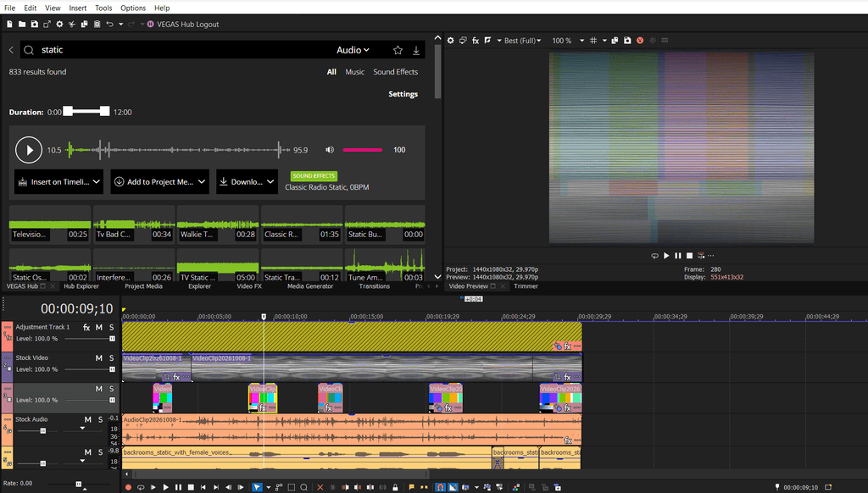Screen dimensions: 868x493
Task: Open Video Preview properties gear icon
Action: [451, 41]
